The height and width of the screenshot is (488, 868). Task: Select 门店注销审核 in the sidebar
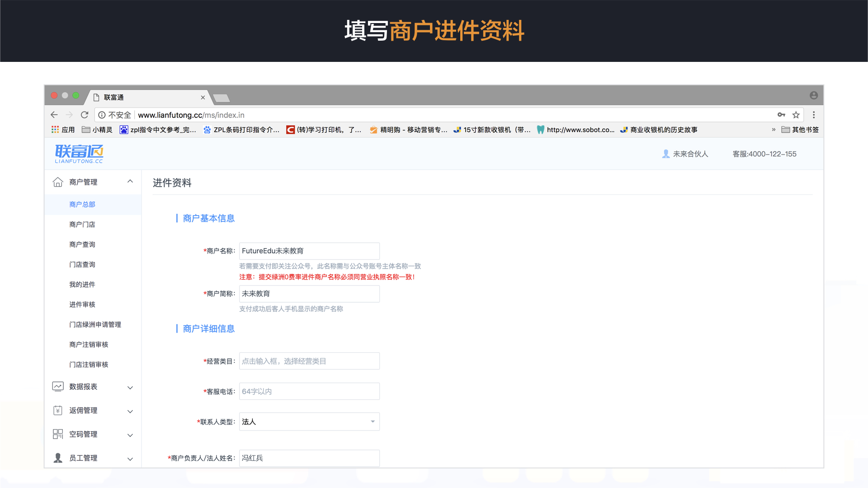point(93,365)
